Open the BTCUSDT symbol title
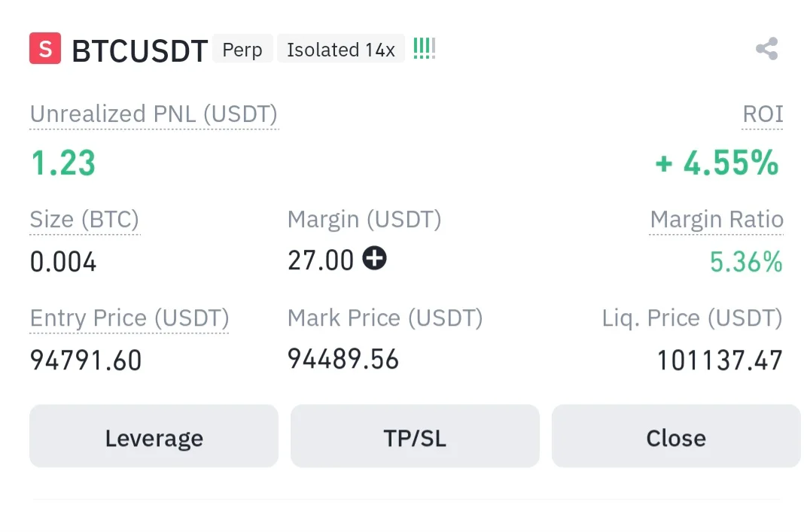This screenshot has width=804, height=532. coord(139,50)
